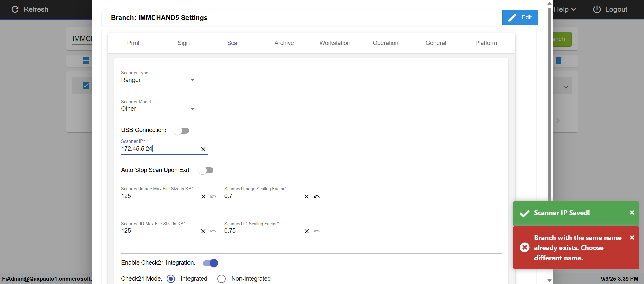This screenshot has width=644, height=284.
Task: Dismiss the Scanner IP Saved notification
Action: click(632, 212)
